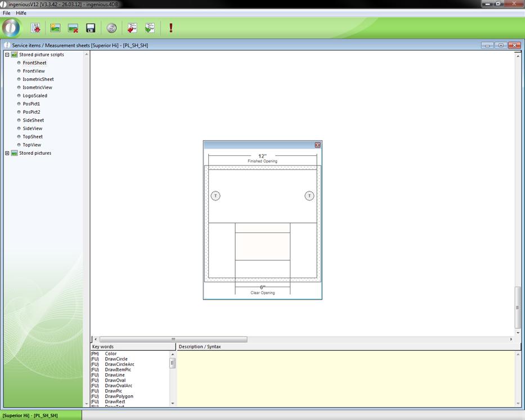Screen dimensions: 525x420
Task: Close the measurement preview popup window
Action: tap(317, 145)
